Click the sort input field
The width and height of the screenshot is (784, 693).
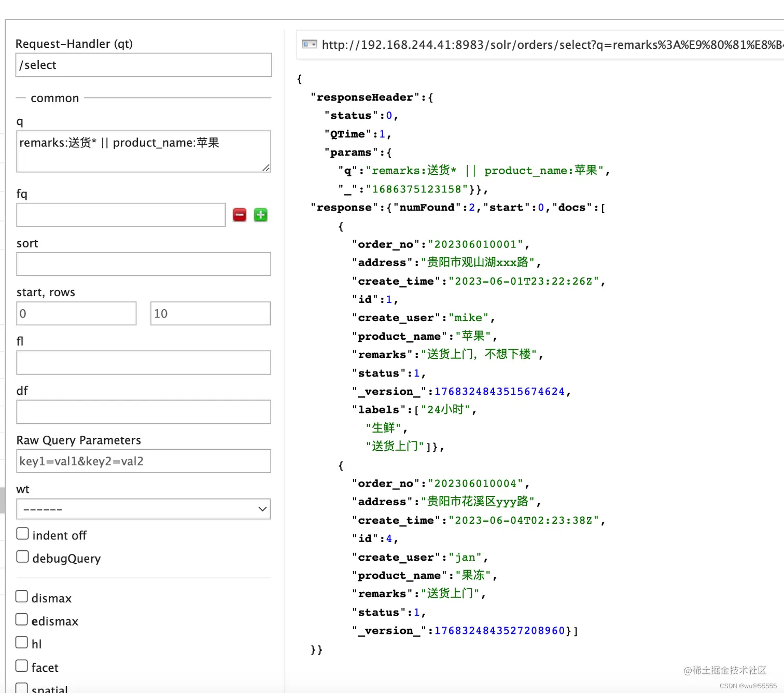pos(144,264)
